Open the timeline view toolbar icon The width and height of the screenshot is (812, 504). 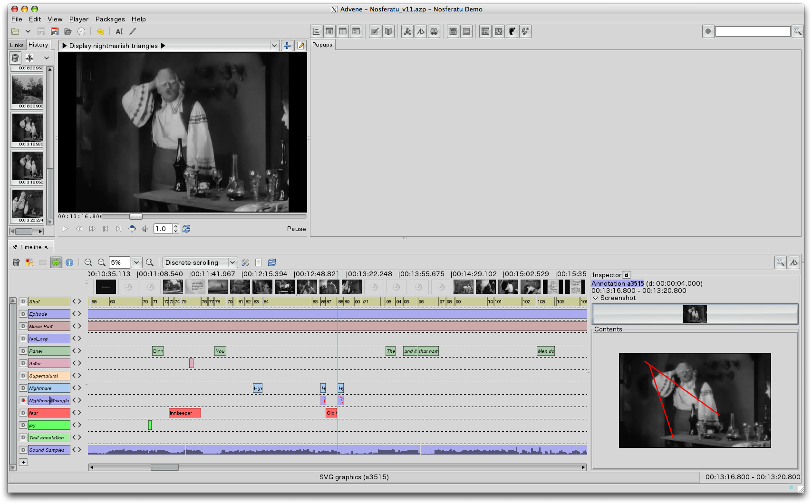click(316, 31)
